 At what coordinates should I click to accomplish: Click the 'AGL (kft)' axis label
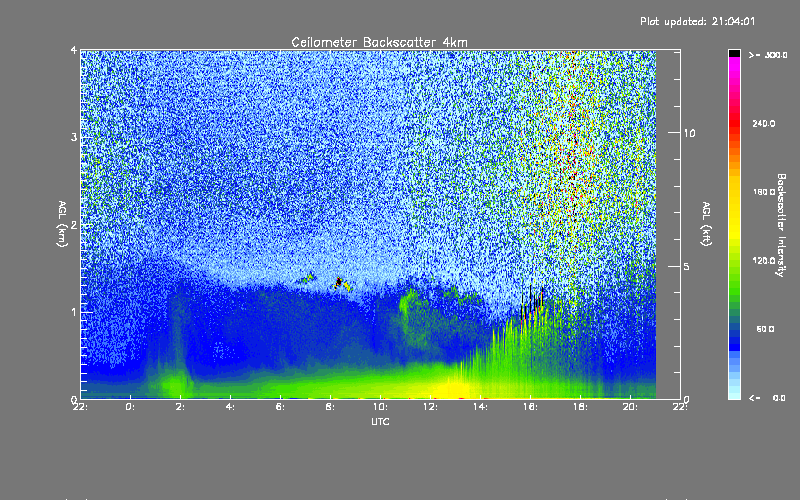tap(707, 224)
